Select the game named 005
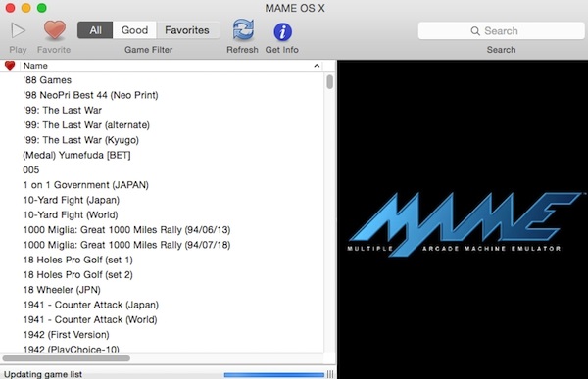This screenshot has width=588, height=379. click(x=30, y=170)
